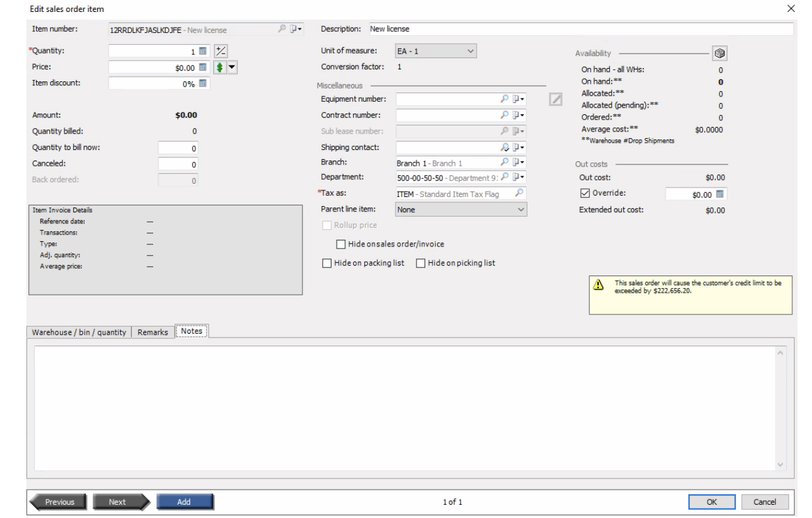The height and width of the screenshot is (518, 812).
Task: Expand the Unit of measure dropdown
Action: point(435,50)
